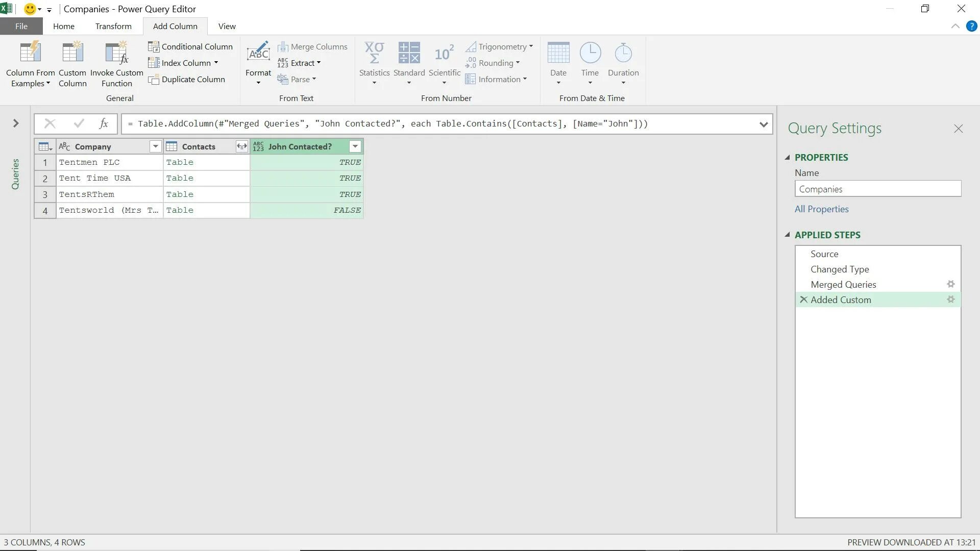Open All Properties link
The height and width of the screenshot is (551, 980).
(821, 209)
